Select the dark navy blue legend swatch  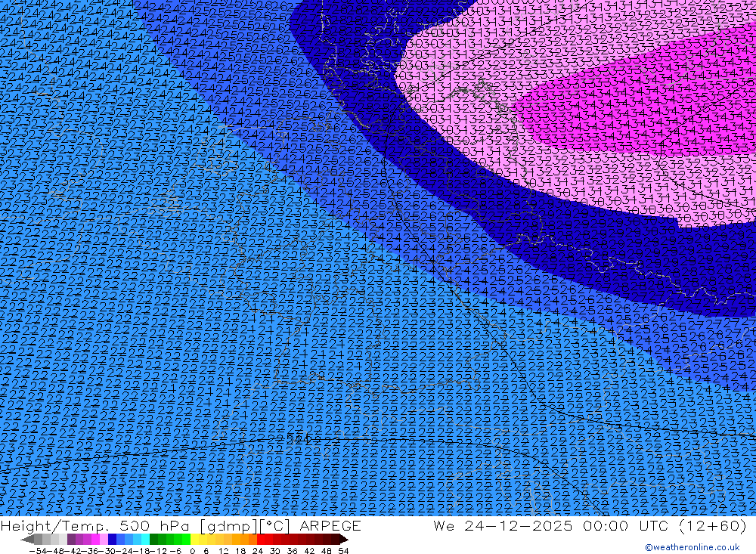pos(112,540)
